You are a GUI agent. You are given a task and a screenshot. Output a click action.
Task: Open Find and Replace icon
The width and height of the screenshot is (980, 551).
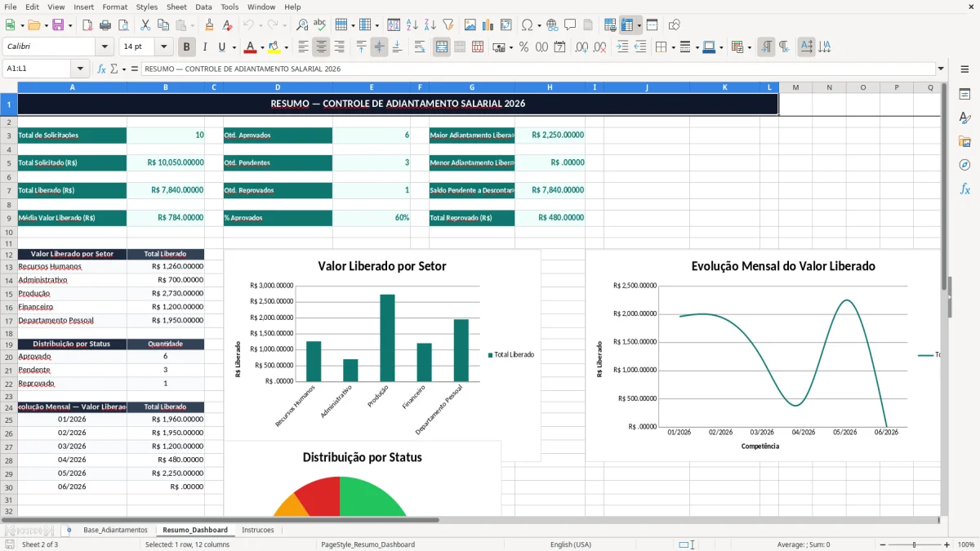pyautogui.click(x=302, y=25)
